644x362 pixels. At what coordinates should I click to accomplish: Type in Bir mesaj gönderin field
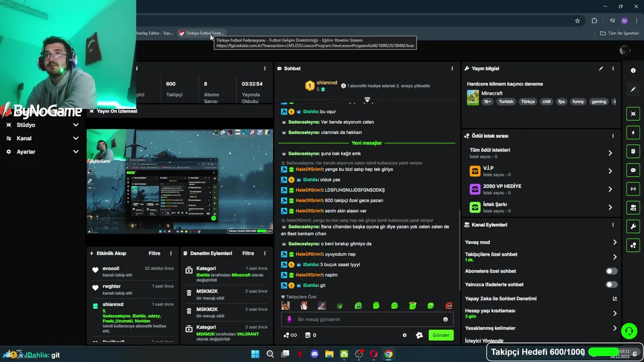367,319
